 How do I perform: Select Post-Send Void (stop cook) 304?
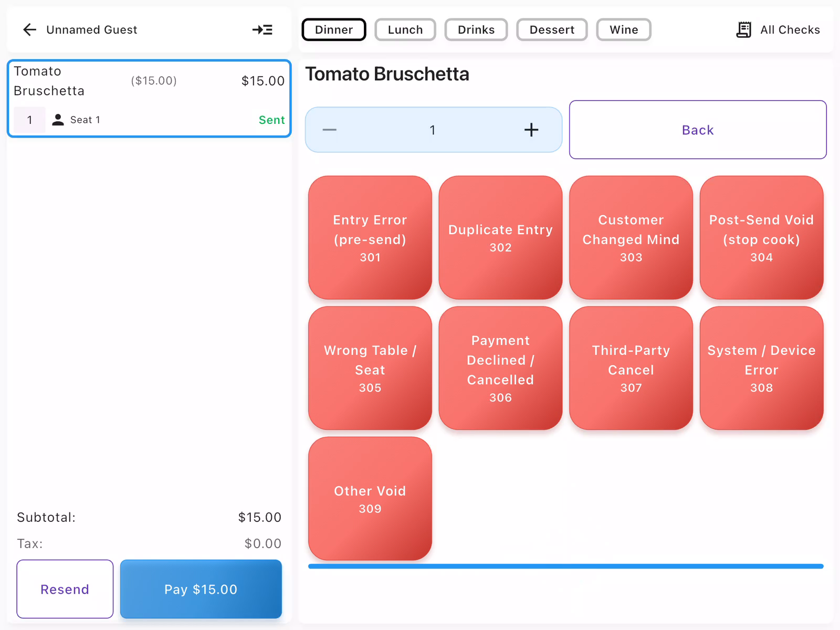tap(761, 238)
